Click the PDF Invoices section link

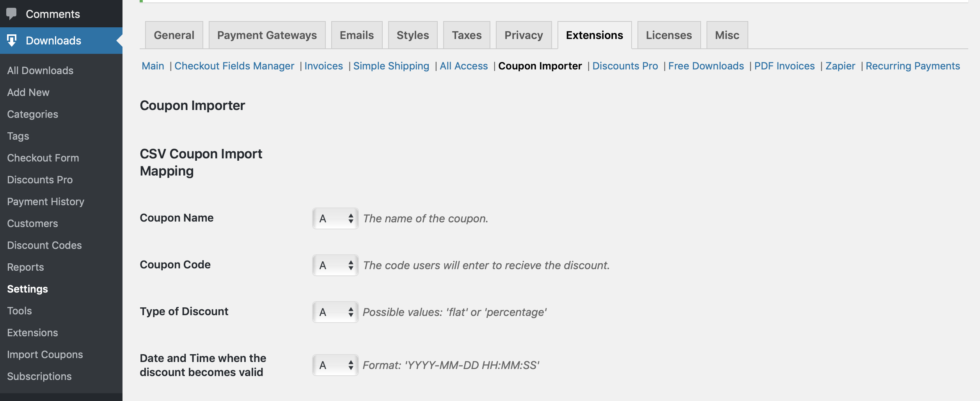coord(784,66)
